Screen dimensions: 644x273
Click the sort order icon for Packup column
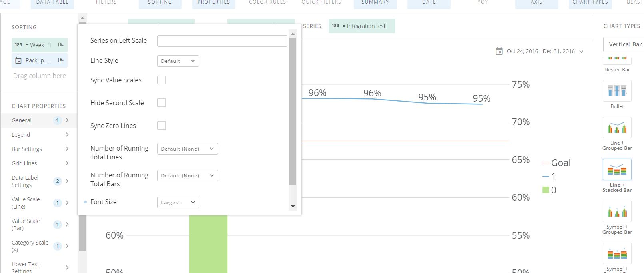click(60, 60)
